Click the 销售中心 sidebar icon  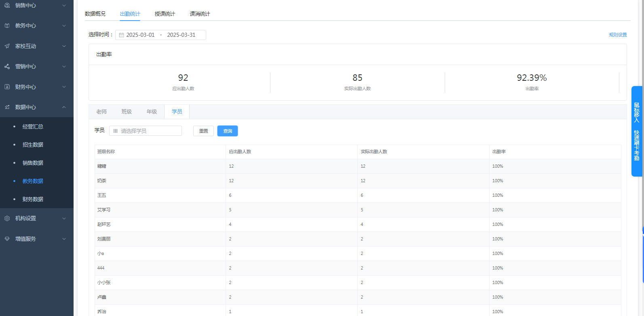tap(7, 5)
